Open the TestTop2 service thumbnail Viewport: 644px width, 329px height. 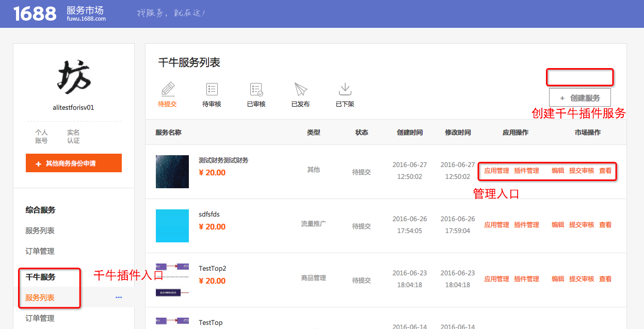pyautogui.click(x=172, y=280)
